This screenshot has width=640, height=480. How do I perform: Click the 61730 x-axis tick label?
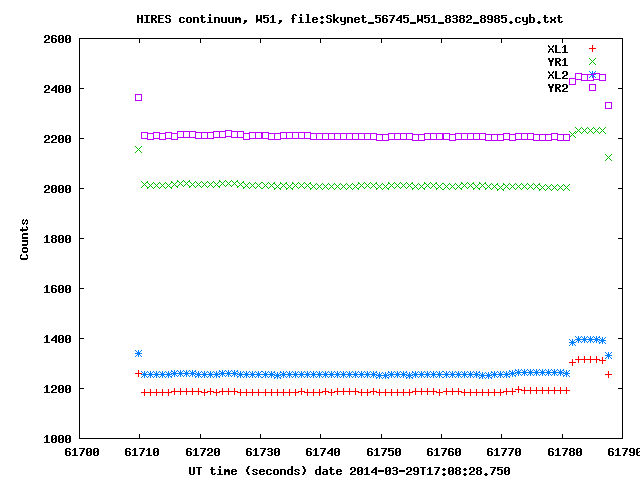[263, 452]
